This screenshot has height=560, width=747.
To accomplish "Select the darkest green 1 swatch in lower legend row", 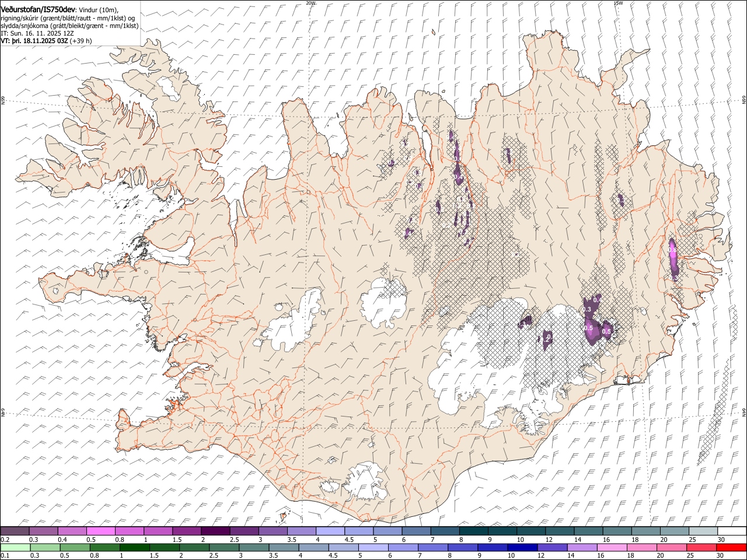I will (135, 548).
